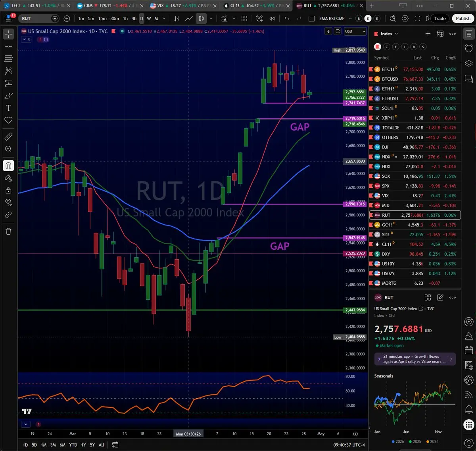Screen dimensions: 476x451
Task: Open the indicator templates grid
Action: click(x=244, y=19)
